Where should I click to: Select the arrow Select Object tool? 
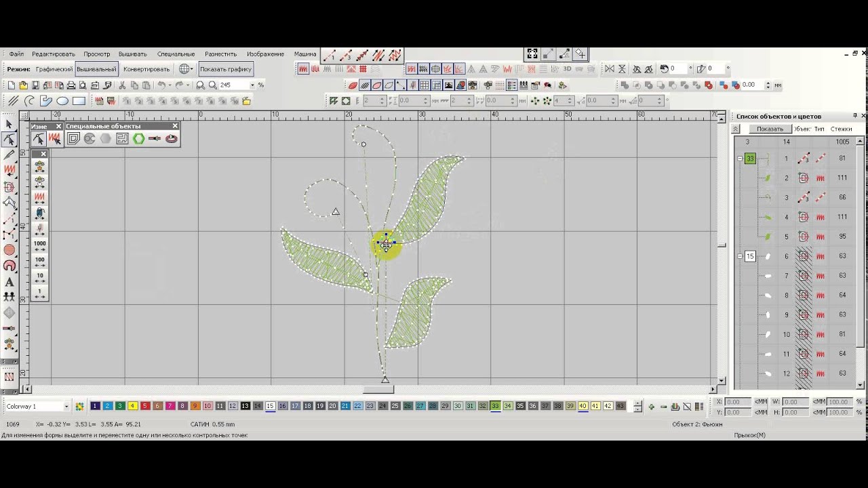pyautogui.click(x=9, y=124)
